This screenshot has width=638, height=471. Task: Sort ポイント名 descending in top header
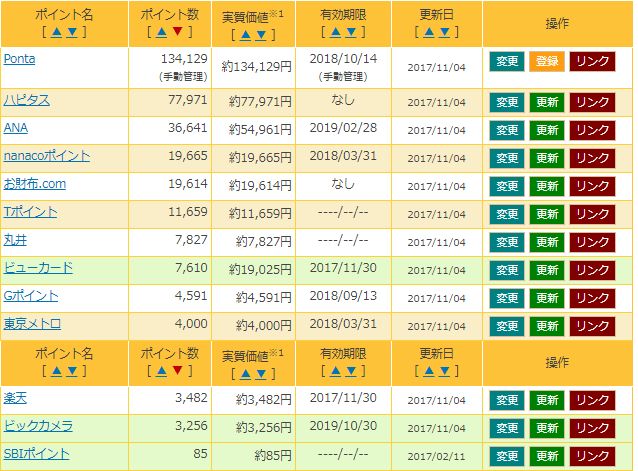(72, 32)
